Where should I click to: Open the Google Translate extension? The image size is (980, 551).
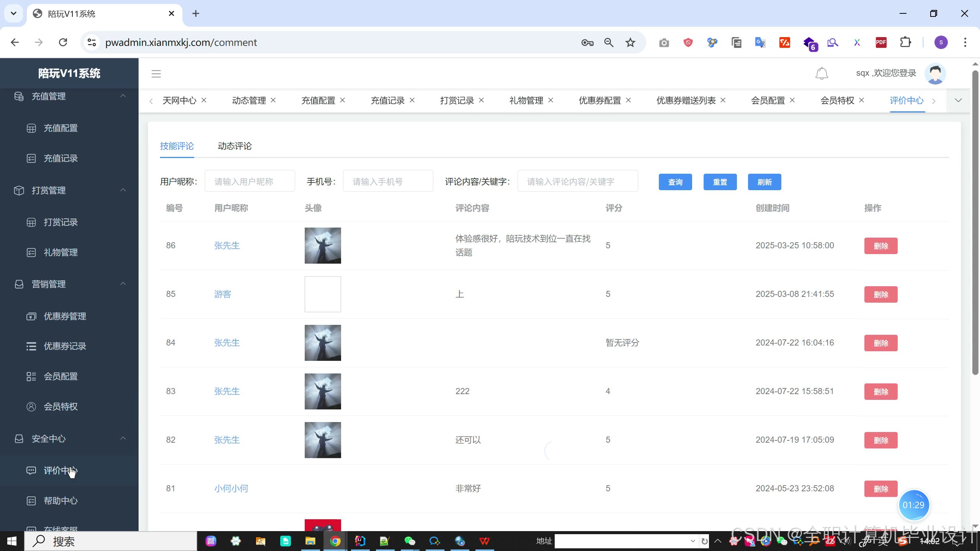coord(760,42)
